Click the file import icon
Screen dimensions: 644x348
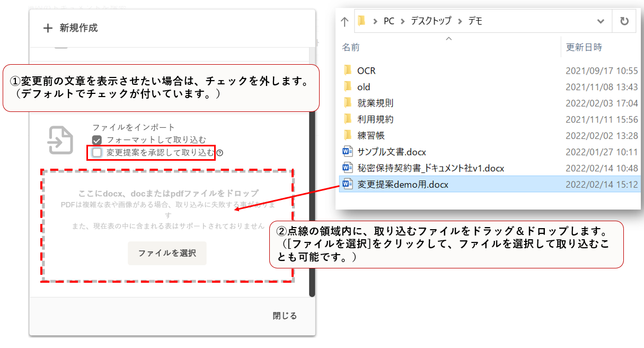point(60,140)
